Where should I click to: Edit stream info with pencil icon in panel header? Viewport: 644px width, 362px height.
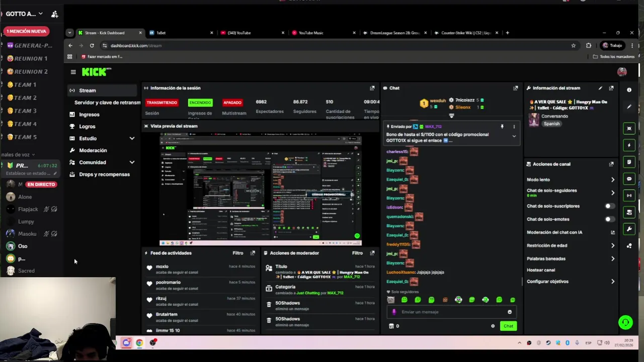pos(600,88)
